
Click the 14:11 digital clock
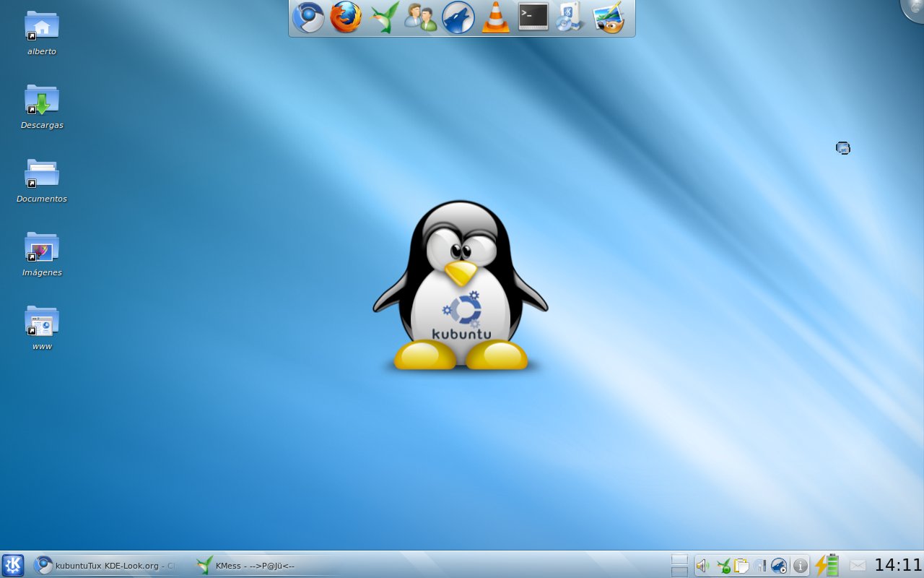coord(898,565)
